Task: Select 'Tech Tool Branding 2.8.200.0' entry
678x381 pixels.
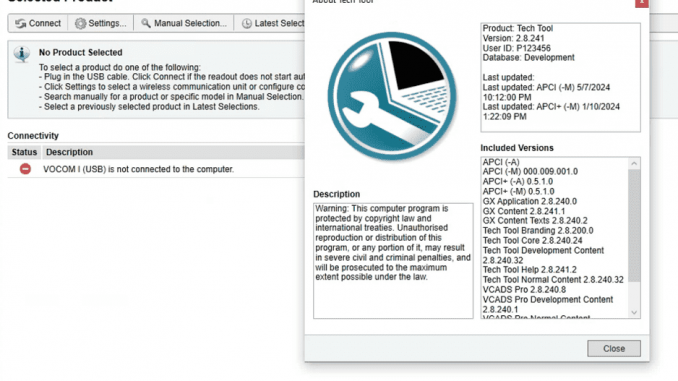Action: point(538,231)
